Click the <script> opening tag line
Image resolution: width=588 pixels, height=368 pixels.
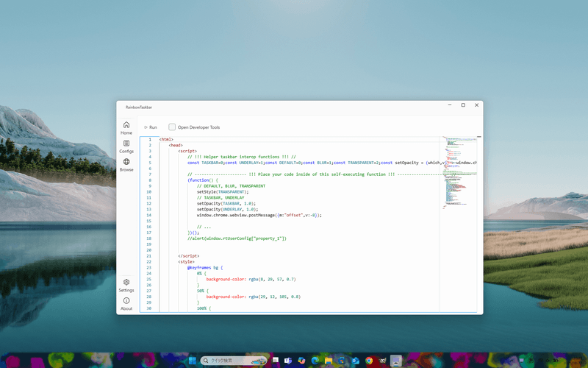tap(187, 151)
